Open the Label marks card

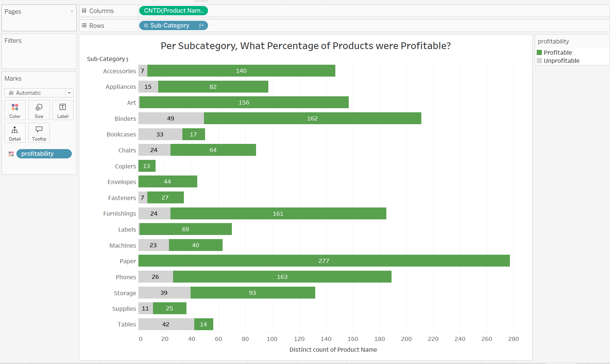(63, 110)
